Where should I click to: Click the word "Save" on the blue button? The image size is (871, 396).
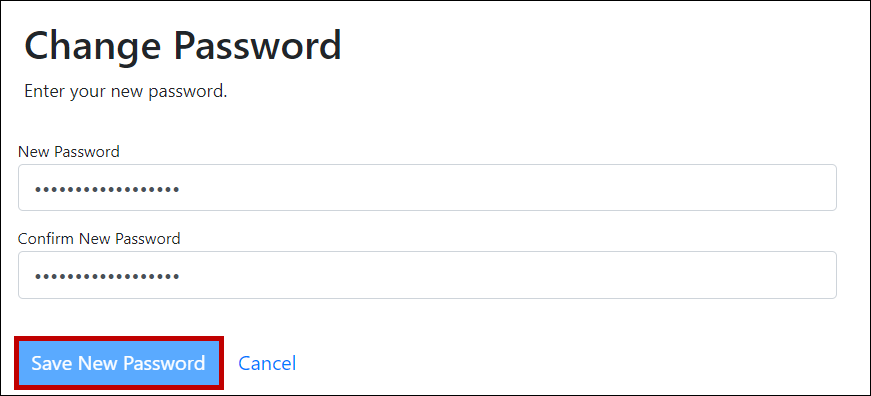click(52, 363)
